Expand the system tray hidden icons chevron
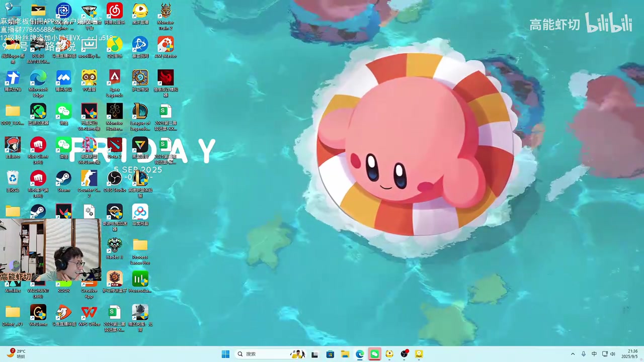Viewport: 644px width, 362px height. click(573, 354)
